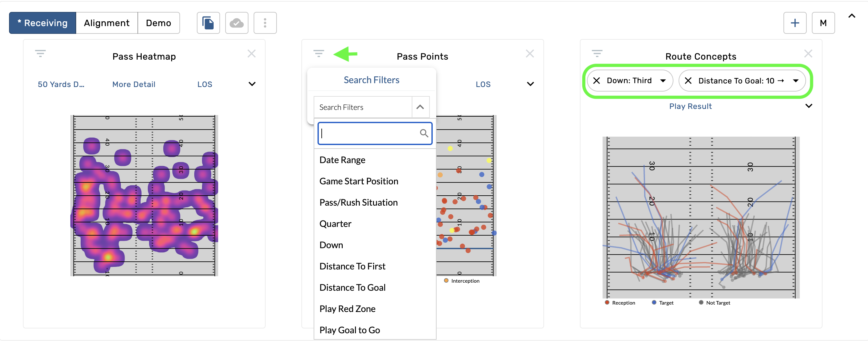Expand Pass Heatmap options chevron

click(252, 84)
